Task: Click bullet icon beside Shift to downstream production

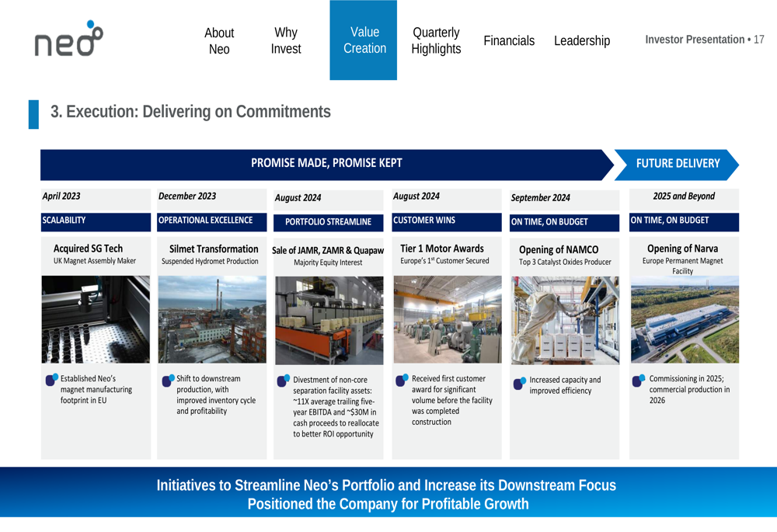Action: point(168,381)
